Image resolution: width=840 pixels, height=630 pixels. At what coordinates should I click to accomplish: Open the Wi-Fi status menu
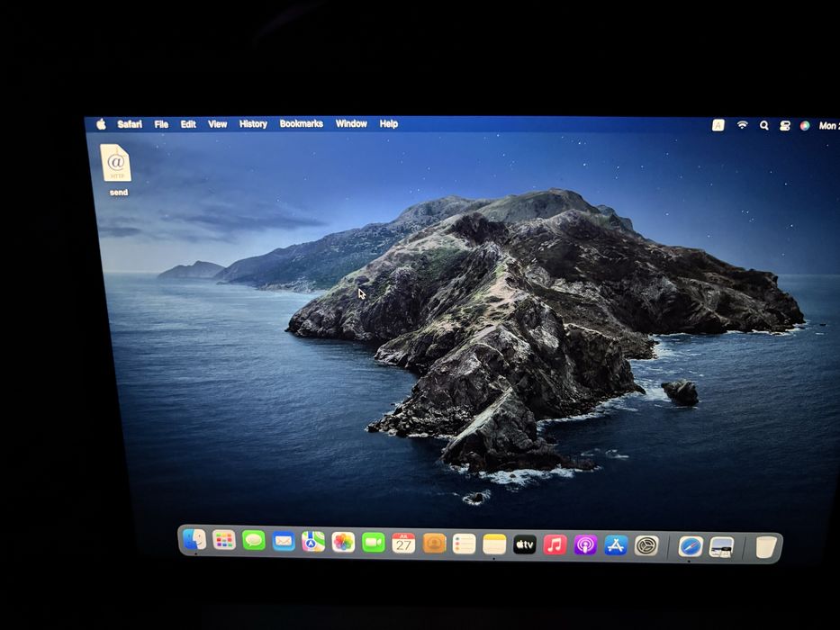[x=742, y=125]
